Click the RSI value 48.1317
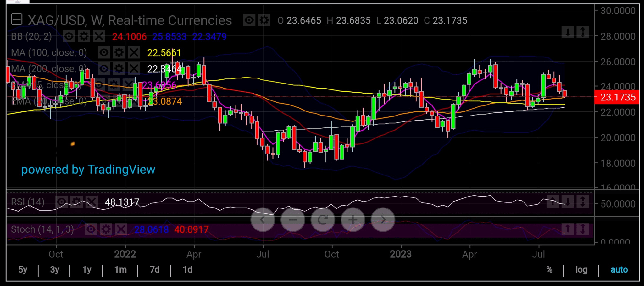The image size is (644, 286). pyautogui.click(x=122, y=202)
